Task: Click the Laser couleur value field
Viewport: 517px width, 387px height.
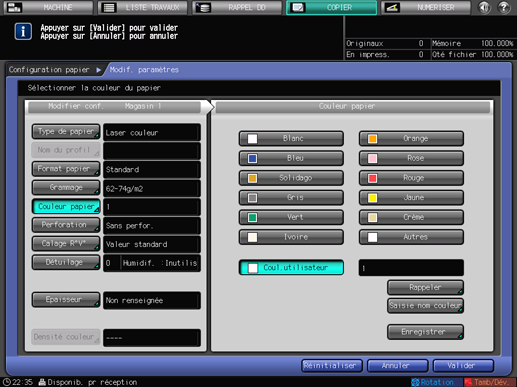Action: tap(152, 132)
